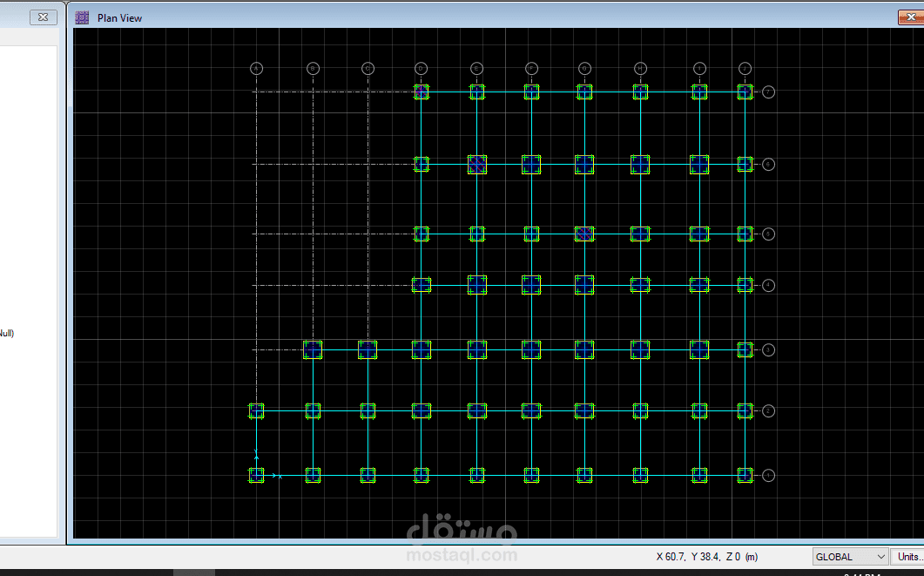
Task: Select the column at grid D-4
Action: (x=421, y=285)
